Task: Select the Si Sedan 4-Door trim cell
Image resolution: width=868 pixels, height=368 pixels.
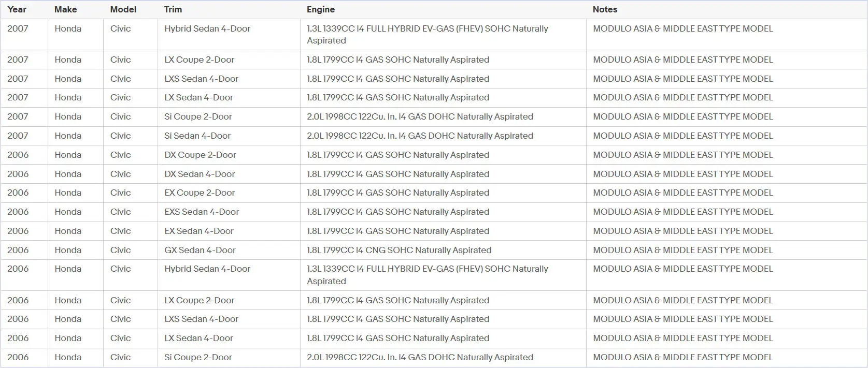Action: (197, 136)
